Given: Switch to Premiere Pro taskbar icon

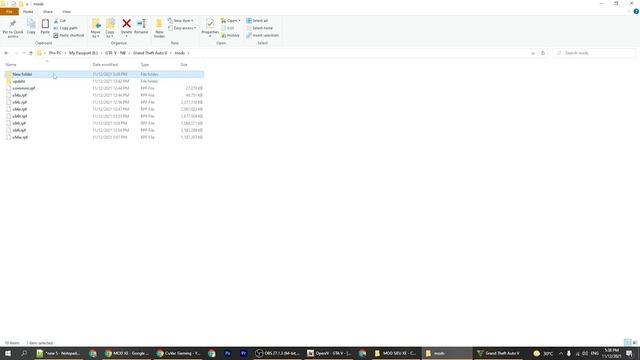Looking at the screenshot, I should tap(243, 353).
